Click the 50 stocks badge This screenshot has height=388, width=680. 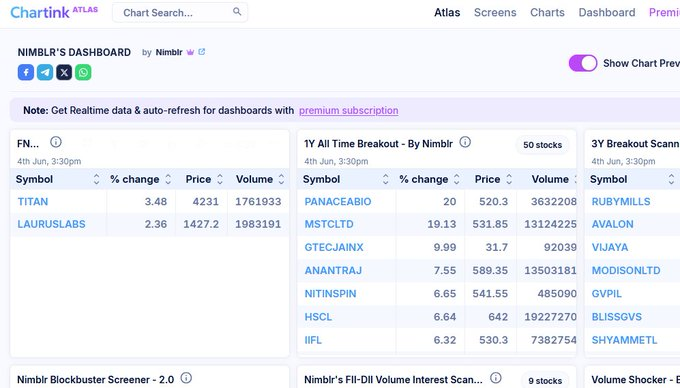pyautogui.click(x=543, y=145)
